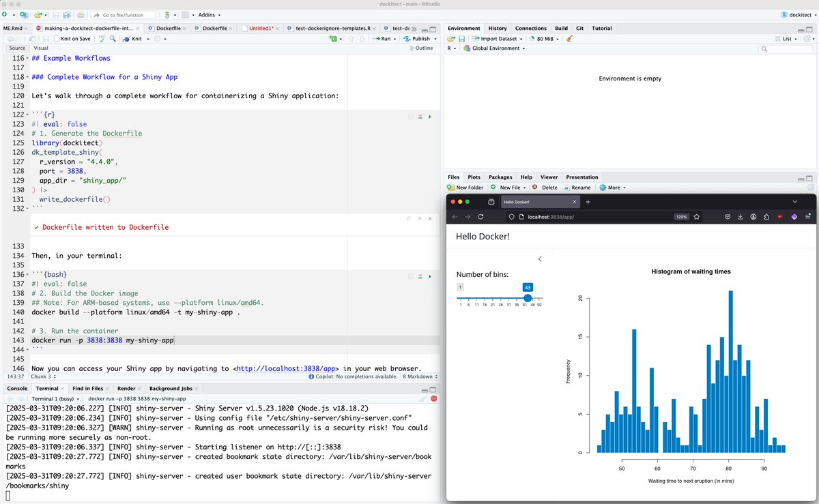
Task: Switch editor to Visual mode
Action: pos(41,48)
